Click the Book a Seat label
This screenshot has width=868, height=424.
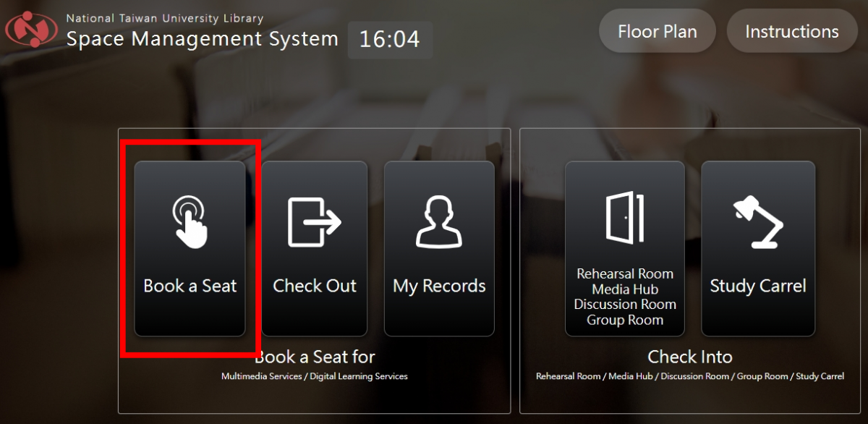(190, 286)
